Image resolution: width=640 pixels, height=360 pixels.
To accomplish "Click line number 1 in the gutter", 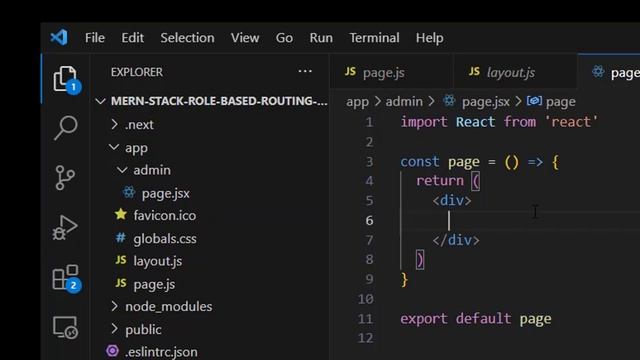I will (369, 122).
